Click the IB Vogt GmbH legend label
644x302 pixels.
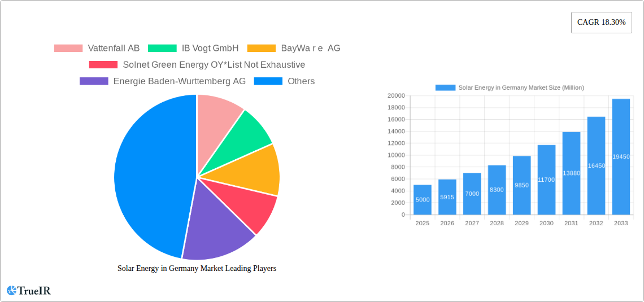[x=210, y=48]
